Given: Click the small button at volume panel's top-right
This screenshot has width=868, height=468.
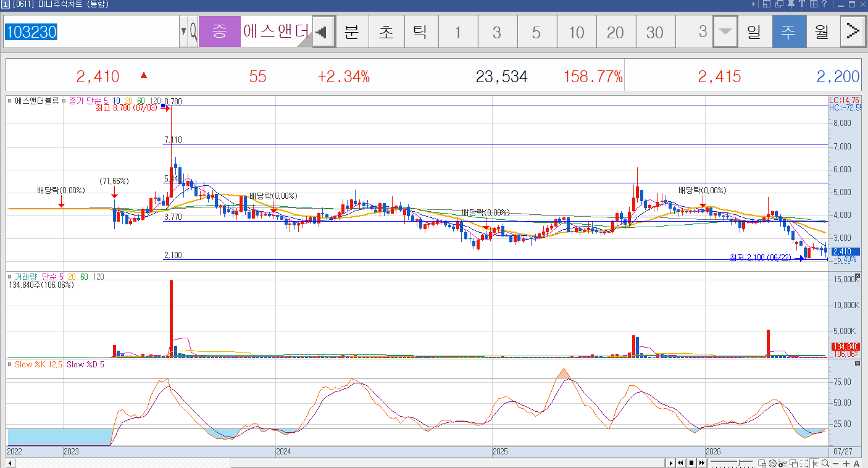Looking at the screenshot, I should tap(858, 277).
